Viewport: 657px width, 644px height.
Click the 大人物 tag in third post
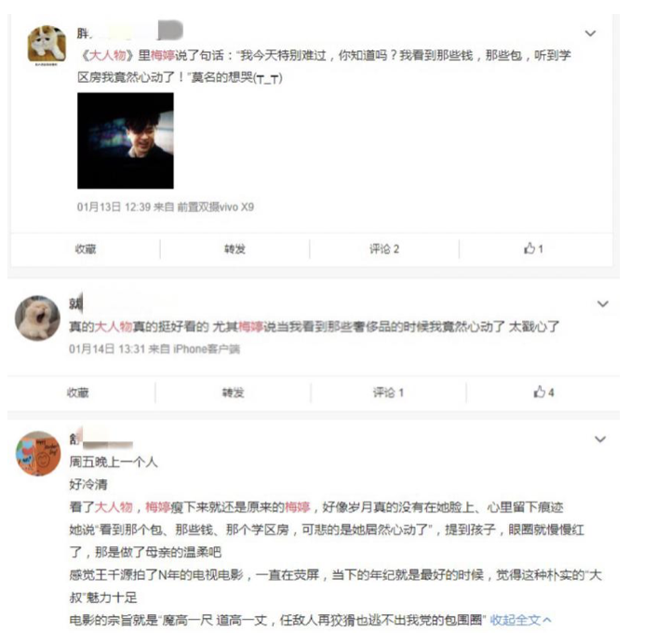point(114,507)
